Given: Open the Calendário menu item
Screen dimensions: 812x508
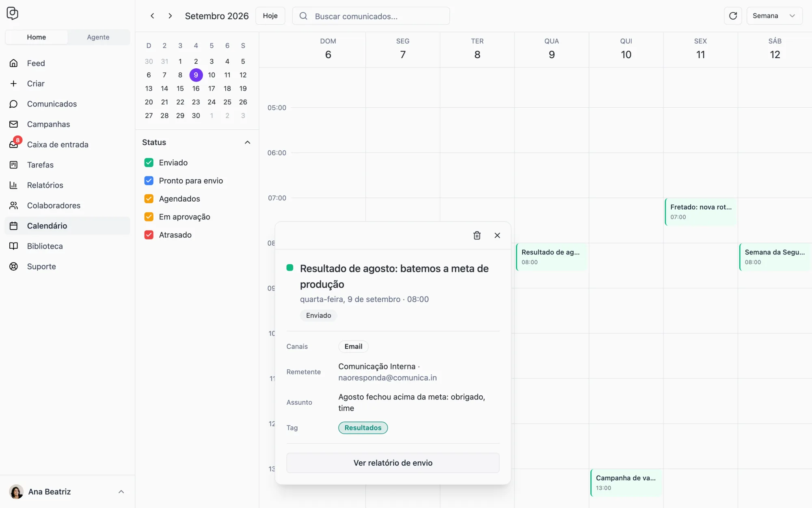Looking at the screenshot, I should [67, 226].
